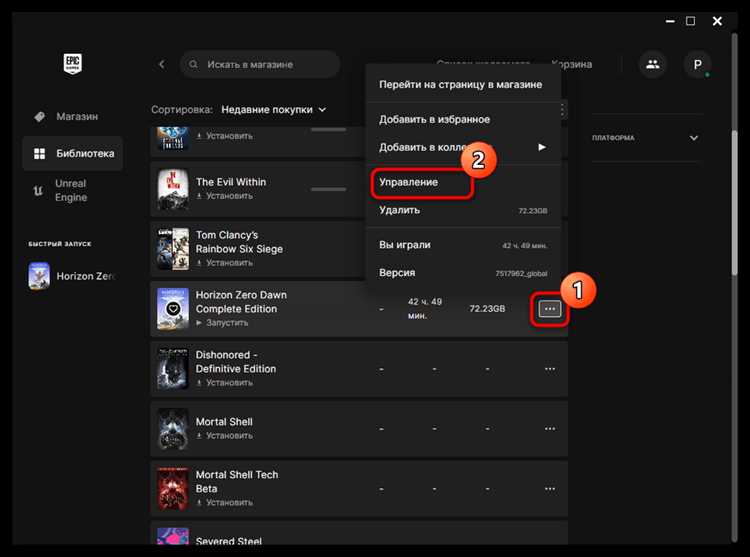Open options dots for Mortal Shell
Screen dimensions: 750x557
[550, 428]
